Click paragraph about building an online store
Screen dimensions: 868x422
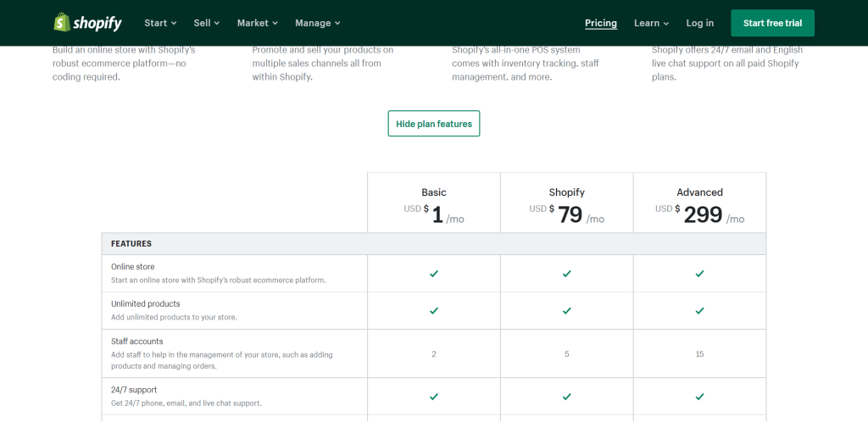pos(124,64)
